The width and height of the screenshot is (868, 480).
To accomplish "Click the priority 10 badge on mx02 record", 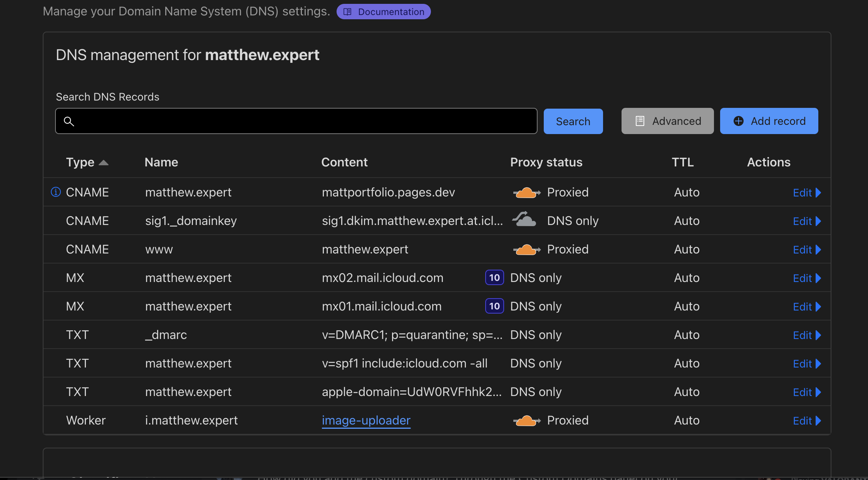I will (x=494, y=277).
